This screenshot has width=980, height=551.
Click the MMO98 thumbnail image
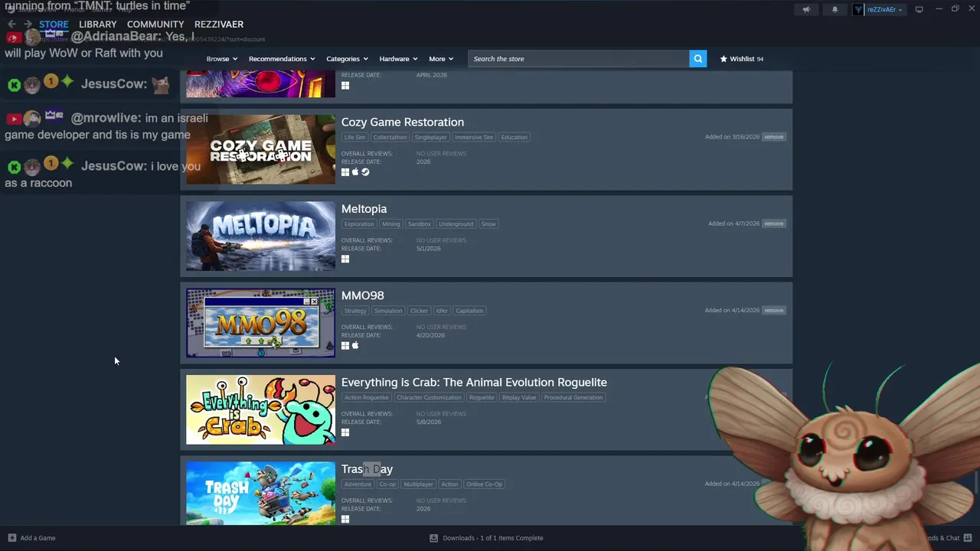(260, 323)
